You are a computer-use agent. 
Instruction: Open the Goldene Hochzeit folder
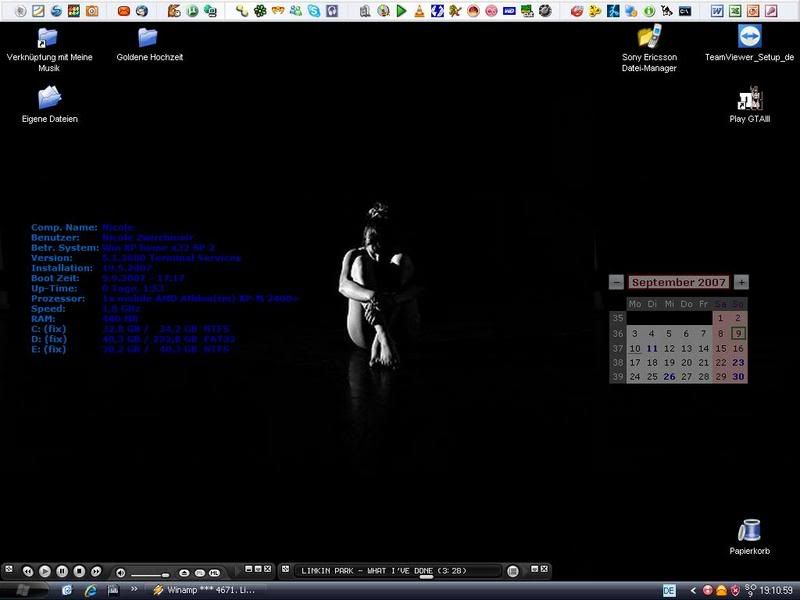(x=148, y=38)
